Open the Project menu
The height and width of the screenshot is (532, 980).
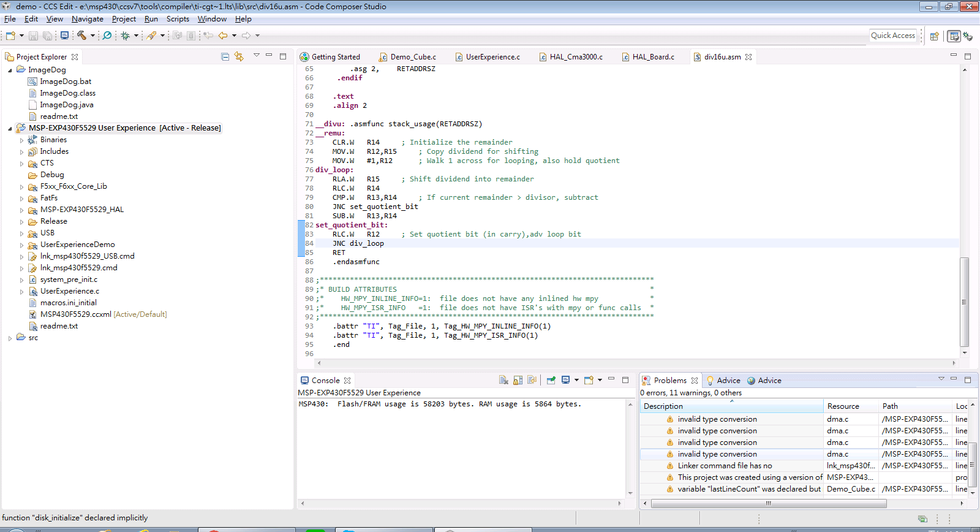(x=124, y=19)
